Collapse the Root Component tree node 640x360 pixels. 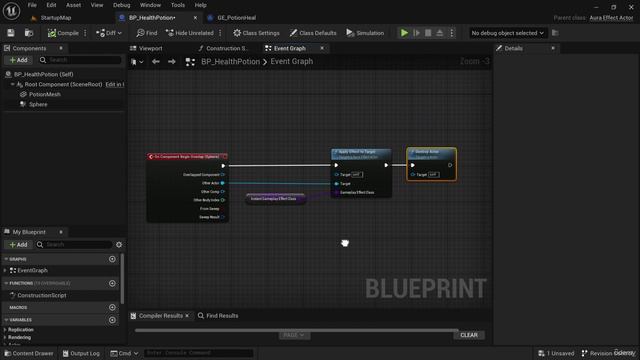[x=12, y=84]
